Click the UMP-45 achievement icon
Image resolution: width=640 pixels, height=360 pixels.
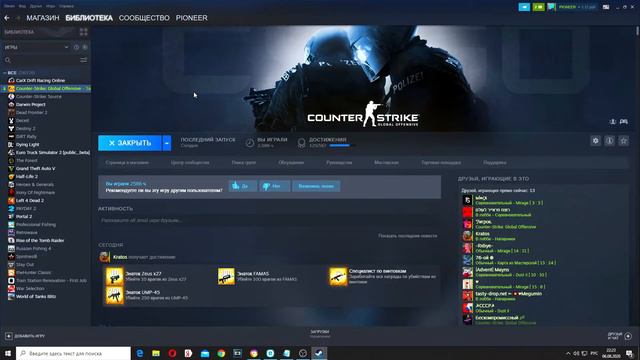click(115, 295)
